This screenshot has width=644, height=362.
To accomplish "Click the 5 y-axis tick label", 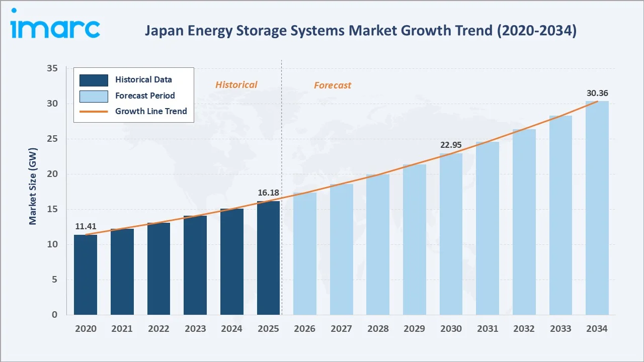I will pos(55,280).
